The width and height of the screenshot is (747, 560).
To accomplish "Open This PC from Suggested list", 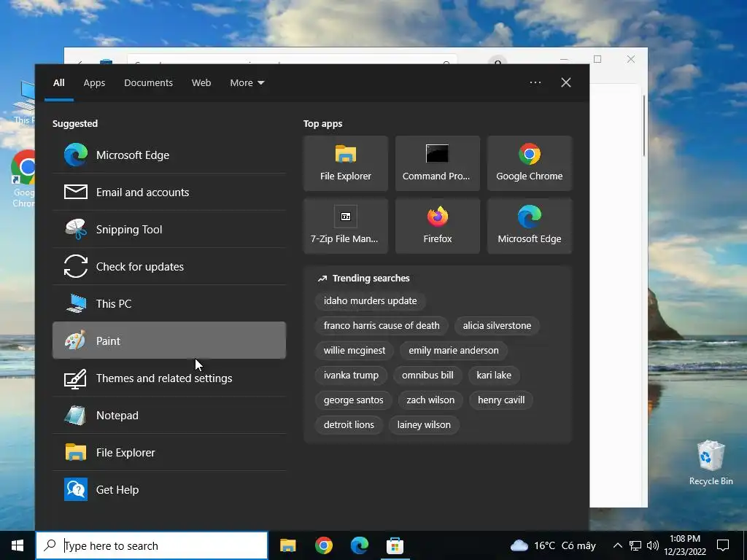I will [169, 303].
